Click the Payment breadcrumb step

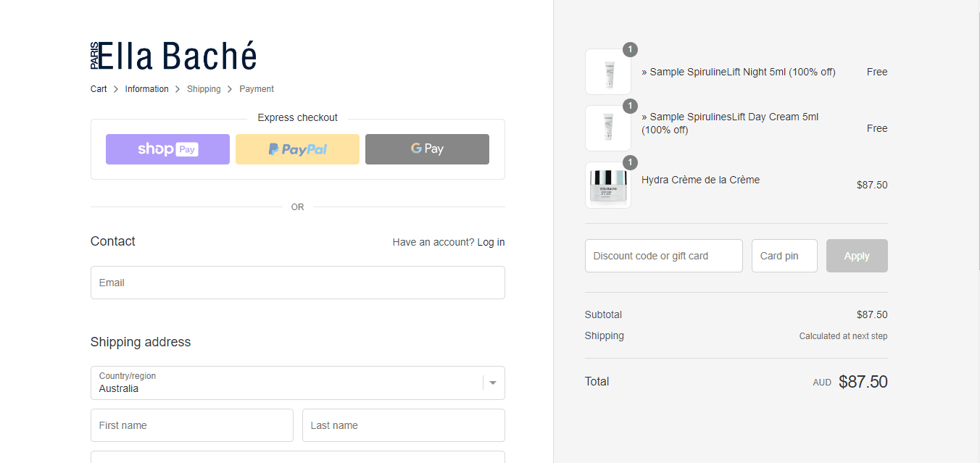257,89
